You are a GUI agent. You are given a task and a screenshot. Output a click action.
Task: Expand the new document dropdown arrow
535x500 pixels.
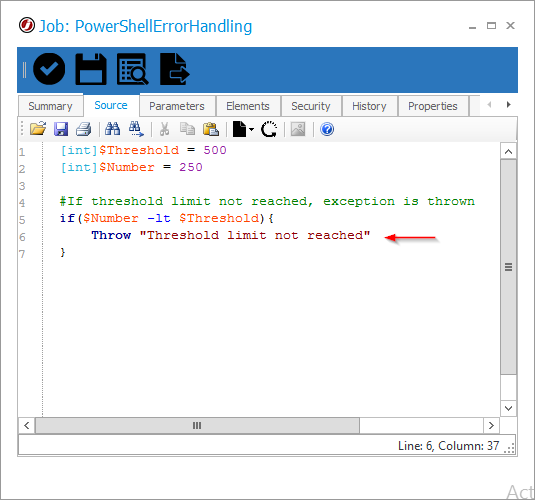[x=251, y=129]
